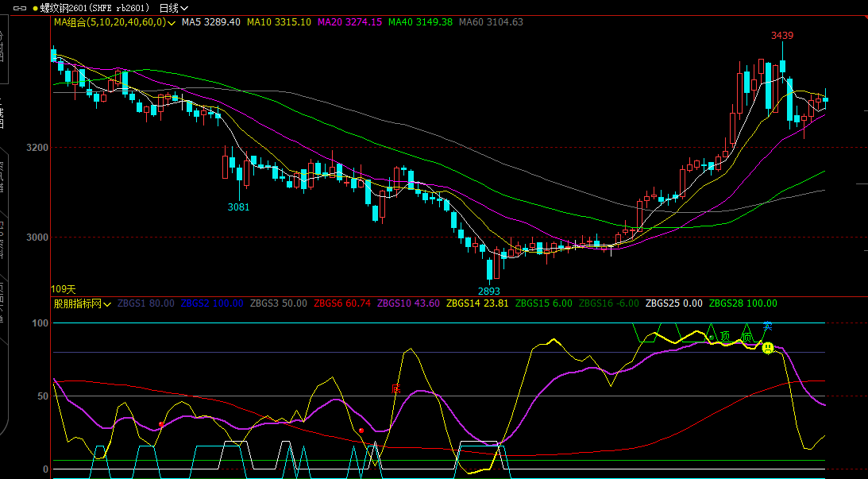Viewport: 868px width, 479px height.
Task: Select the ZBGS16 -6.00 label
Action: click(609, 303)
